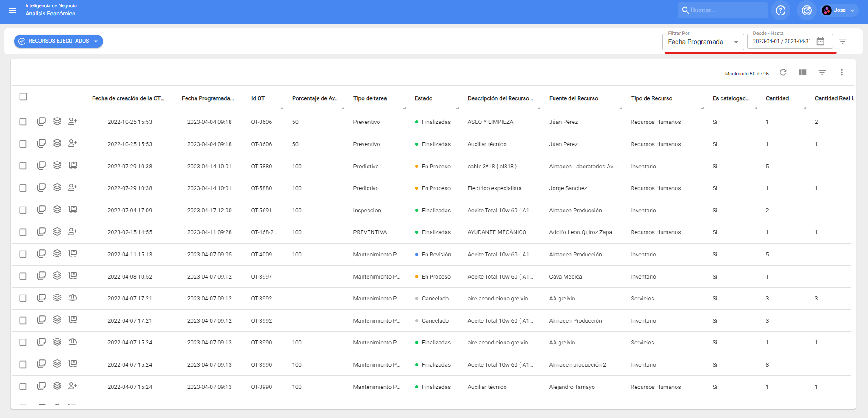868x418 pixels.
Task: Click layers icon for cable 3*18 row
Action: pos(57,166)
